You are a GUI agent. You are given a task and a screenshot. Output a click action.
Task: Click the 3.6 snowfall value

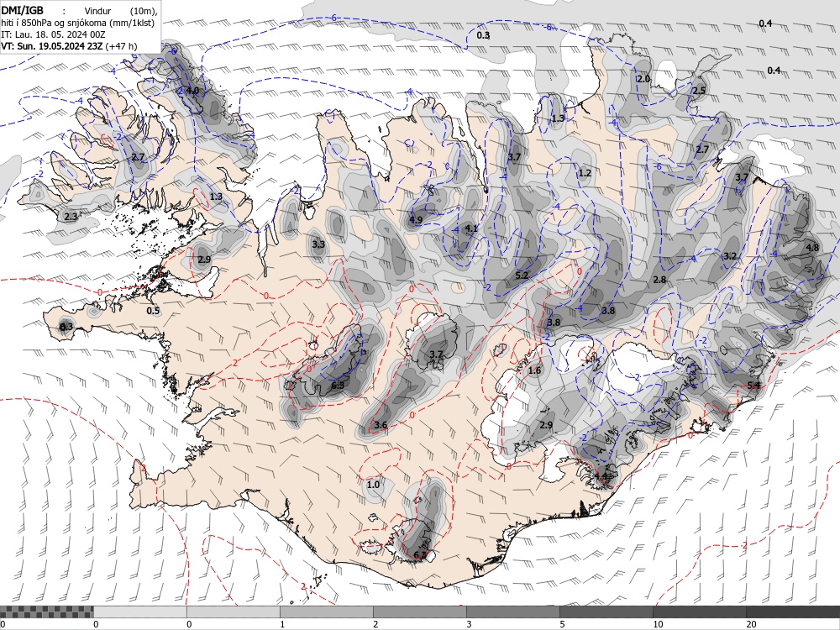point(381,425)
